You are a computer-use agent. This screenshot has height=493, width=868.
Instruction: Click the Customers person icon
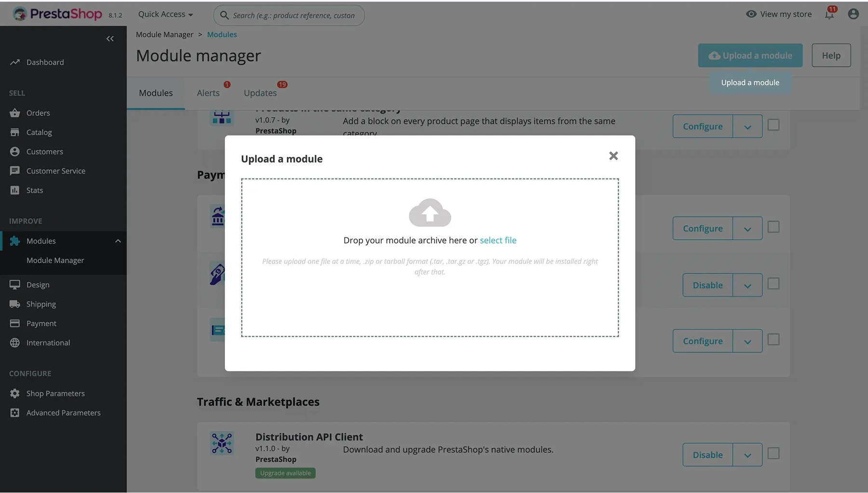coord(15,151)
